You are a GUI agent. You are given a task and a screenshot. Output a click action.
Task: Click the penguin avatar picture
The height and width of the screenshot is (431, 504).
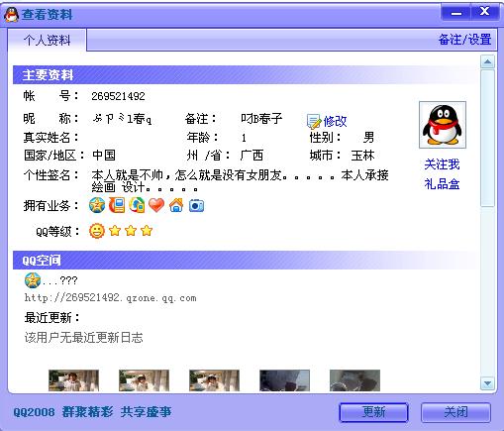click(x=443, y=125)
